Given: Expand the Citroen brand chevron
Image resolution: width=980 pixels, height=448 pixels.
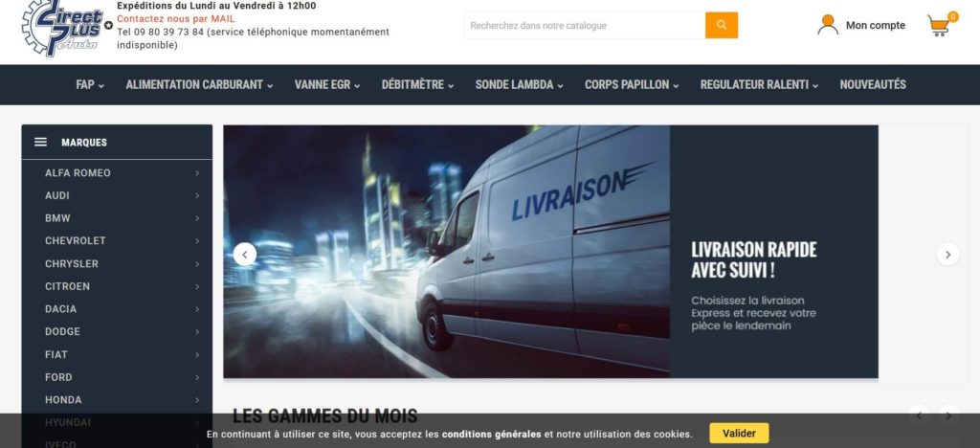Looking at the screenshot, I should pos(197,286).
